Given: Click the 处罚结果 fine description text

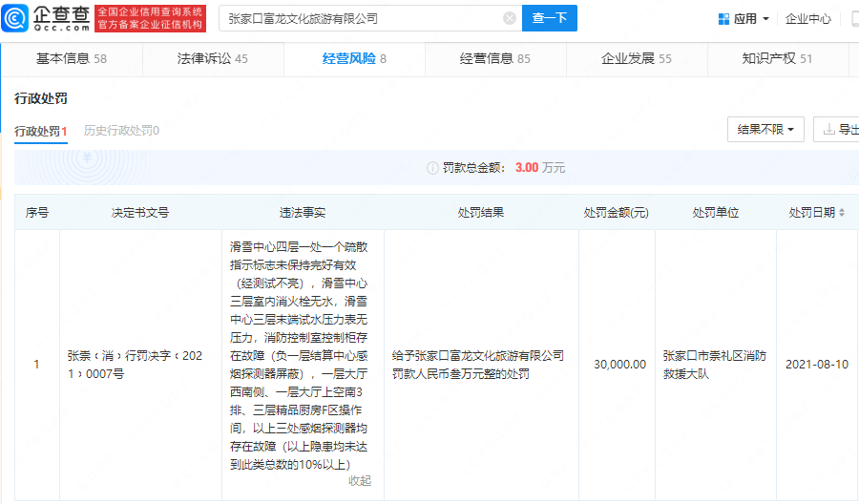Looking at the screenshot, I should pos(478,365).
